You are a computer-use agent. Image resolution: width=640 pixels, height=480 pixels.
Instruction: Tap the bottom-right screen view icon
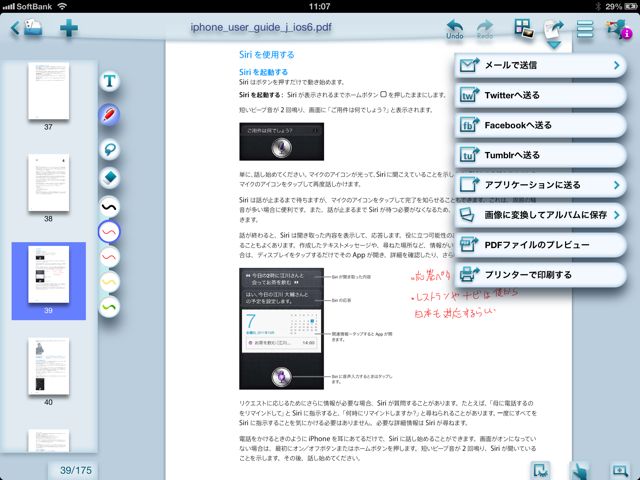click(620, 471)
